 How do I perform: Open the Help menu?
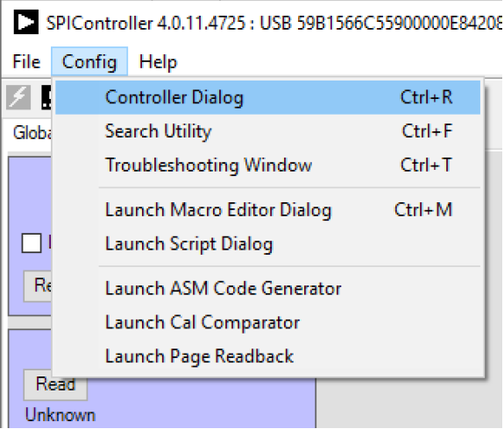pos(158,61)
